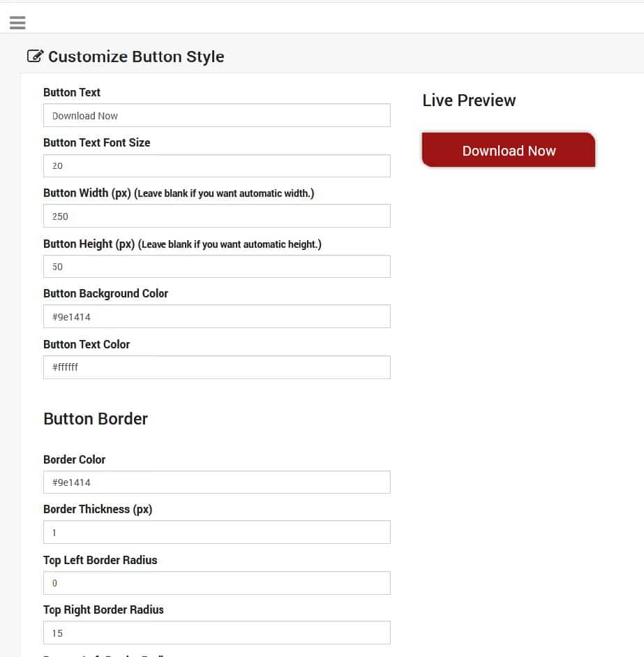644x657 pixels.
Task: Click the Border Thickness label
Action: (98, 509)
